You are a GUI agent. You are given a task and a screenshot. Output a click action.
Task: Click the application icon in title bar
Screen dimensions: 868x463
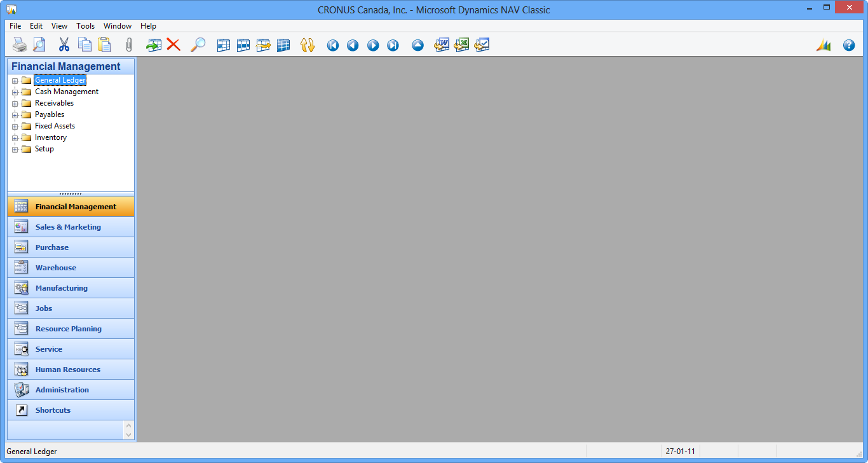coord(11,10)
